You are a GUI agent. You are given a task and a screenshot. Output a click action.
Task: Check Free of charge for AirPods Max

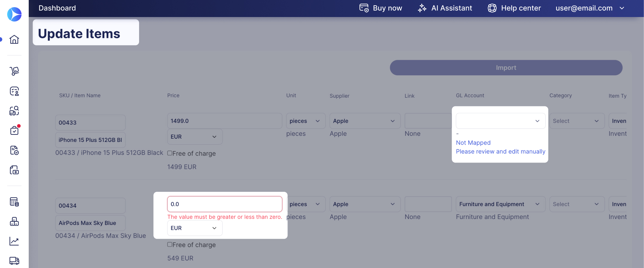pos(170,244)
